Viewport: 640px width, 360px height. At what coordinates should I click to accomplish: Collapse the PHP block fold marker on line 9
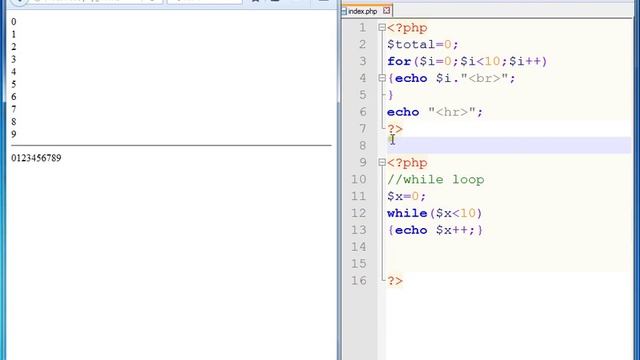[x=382, y=162]
